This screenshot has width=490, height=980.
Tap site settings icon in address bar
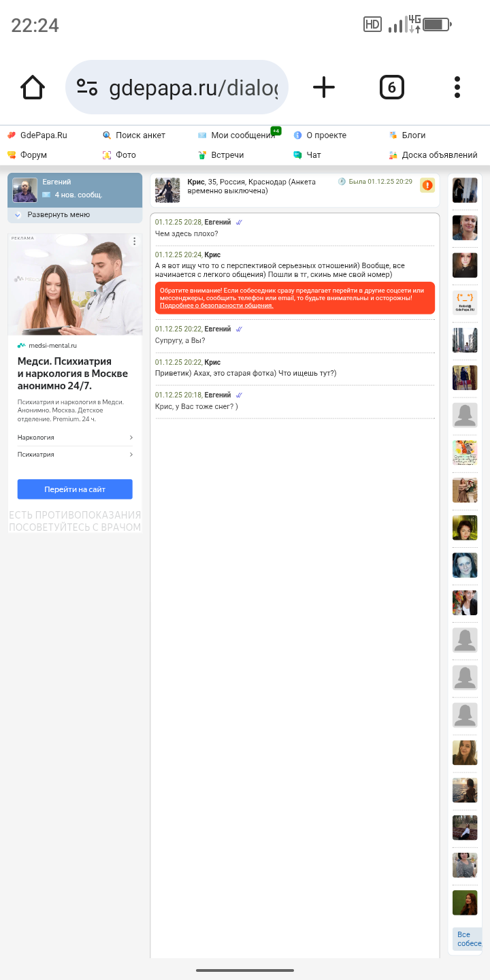[x=87, y=87]
